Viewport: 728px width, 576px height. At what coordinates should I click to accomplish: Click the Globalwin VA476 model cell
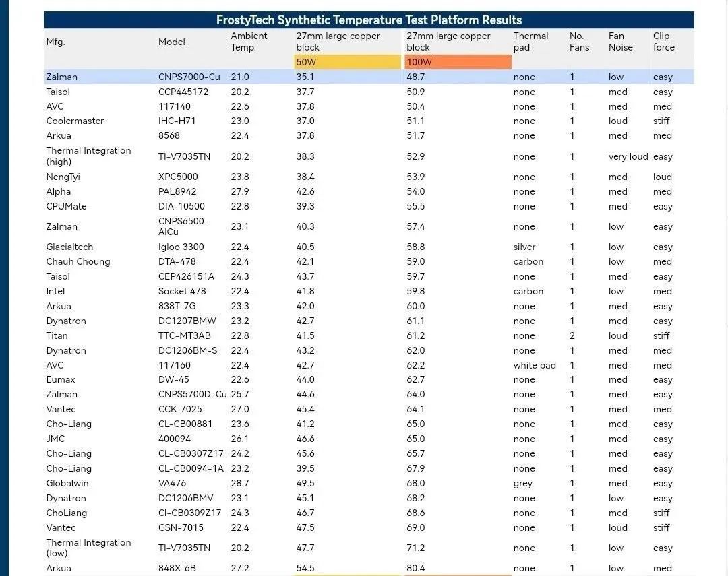click(172, 483)
